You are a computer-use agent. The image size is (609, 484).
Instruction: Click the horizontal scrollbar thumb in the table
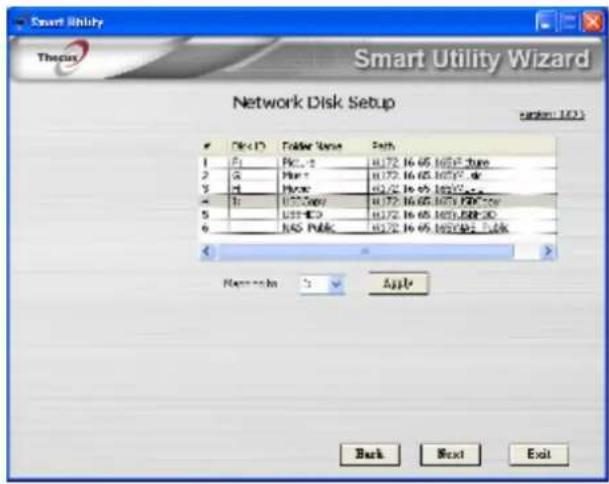tap(366, 251)
